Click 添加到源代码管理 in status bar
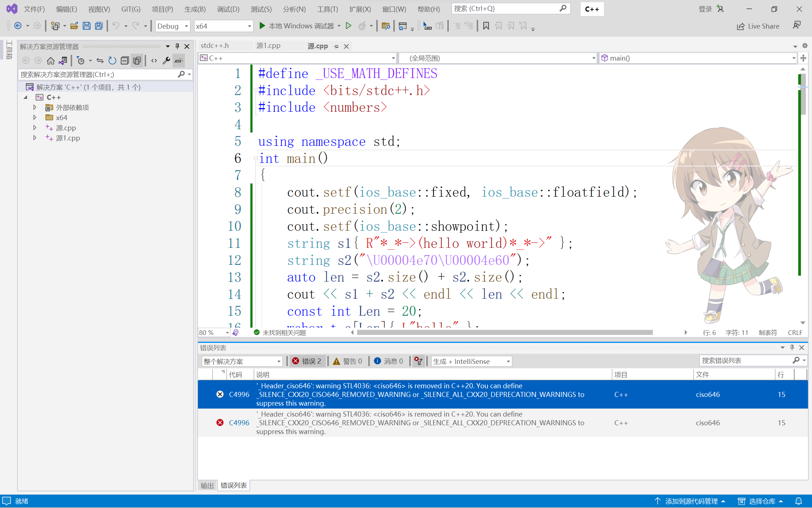Viewport: 812px width, 508px height. click(689, 501)
